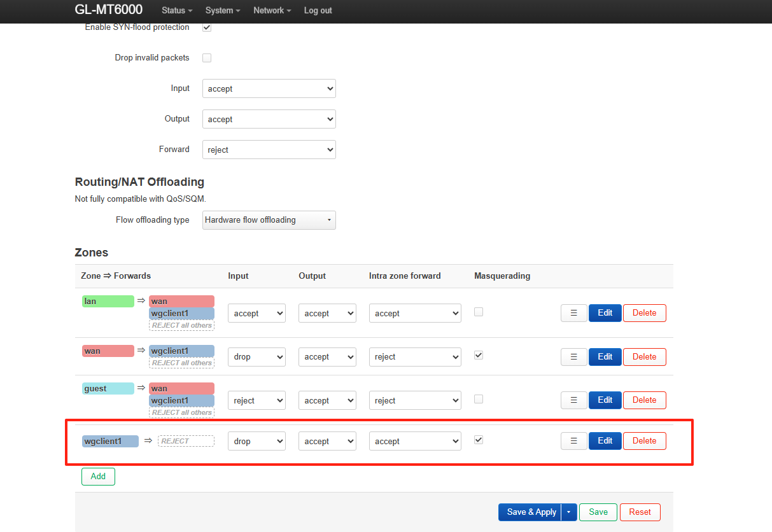Expand the Flow offloading type dropdown
Screen dimensions: 772x532
pos(269,220)
